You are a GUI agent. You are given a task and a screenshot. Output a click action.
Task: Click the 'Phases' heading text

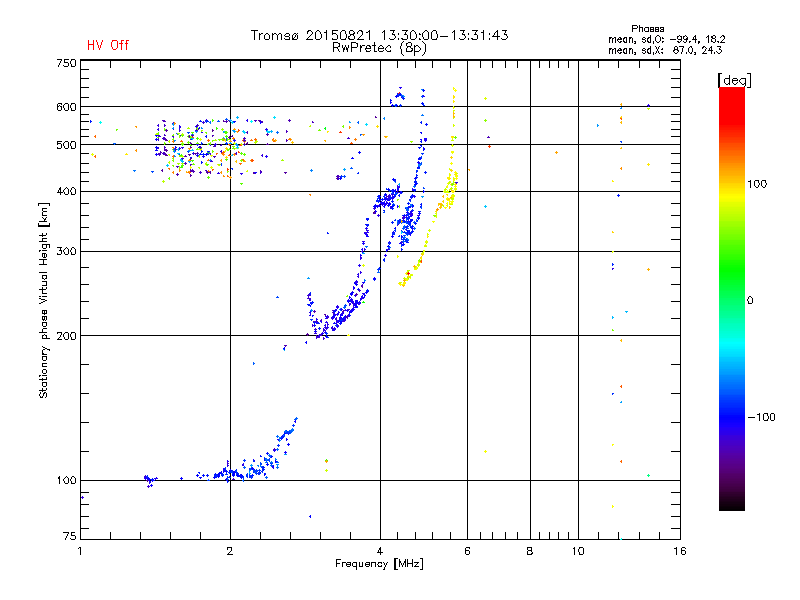point(647,29)
